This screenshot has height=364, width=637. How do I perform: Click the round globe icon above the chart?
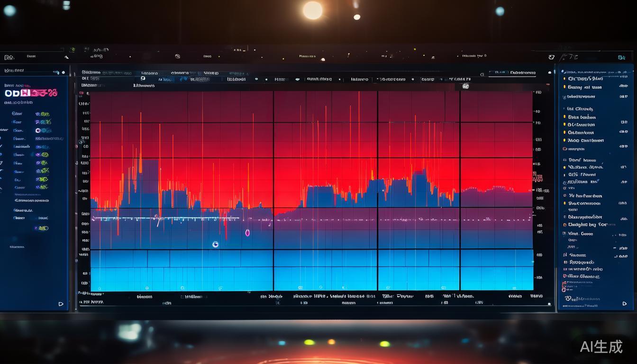465,86
